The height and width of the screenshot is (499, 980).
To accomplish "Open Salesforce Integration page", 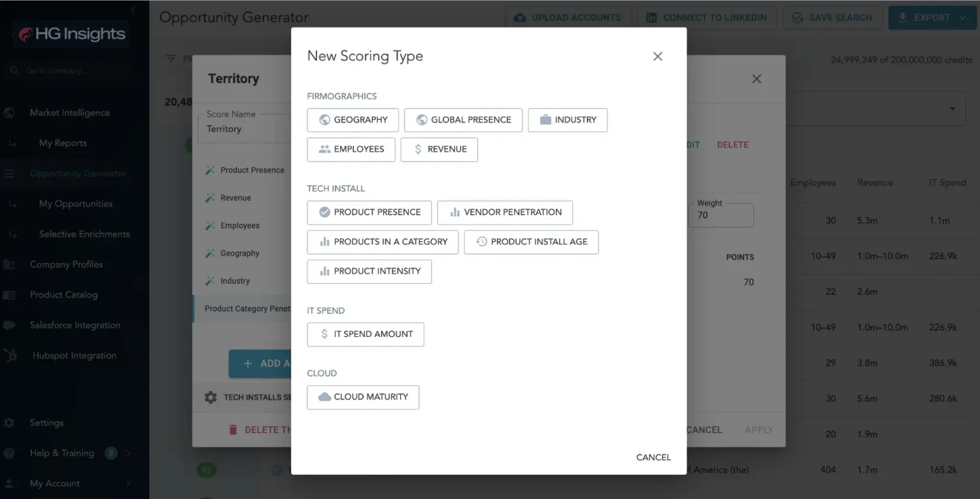I will [75, 325].
